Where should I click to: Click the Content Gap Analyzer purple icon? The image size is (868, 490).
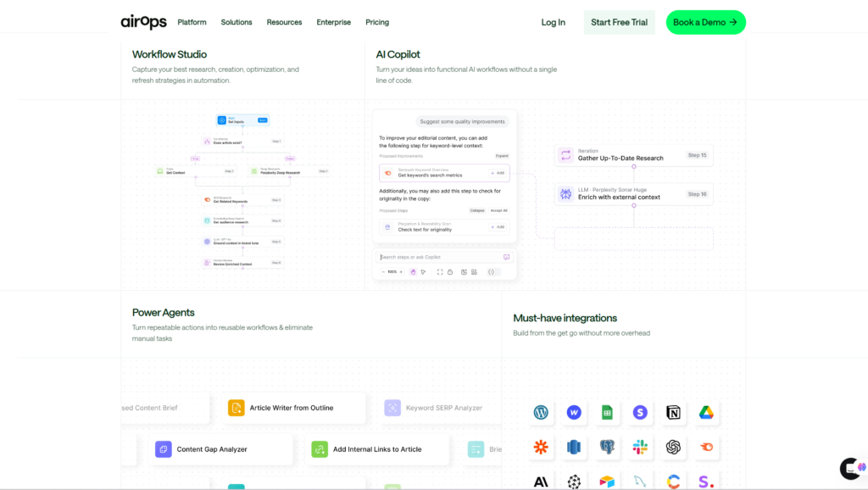164,449
